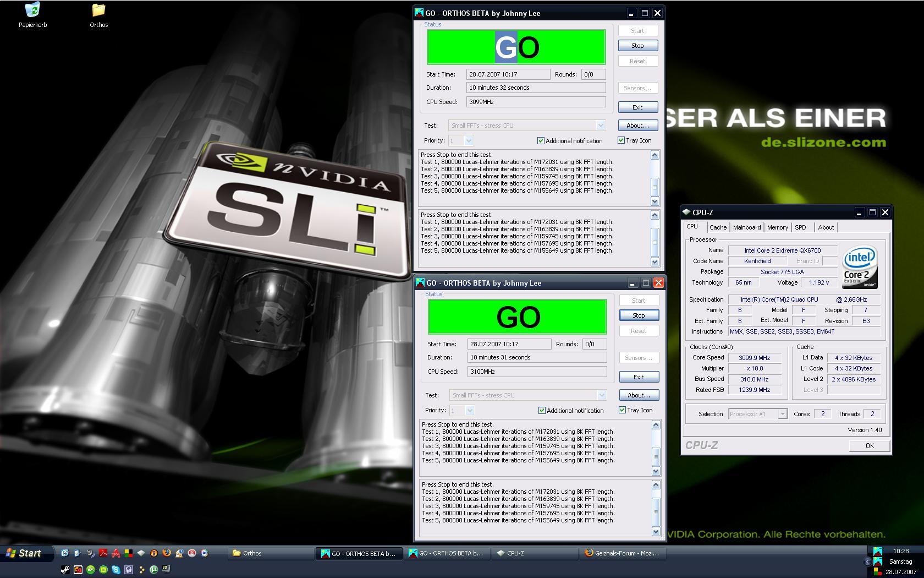This screenshot has height=578, width=924.
Task: Click About... in the 3100MHz Orthos window
Action: 639,395
